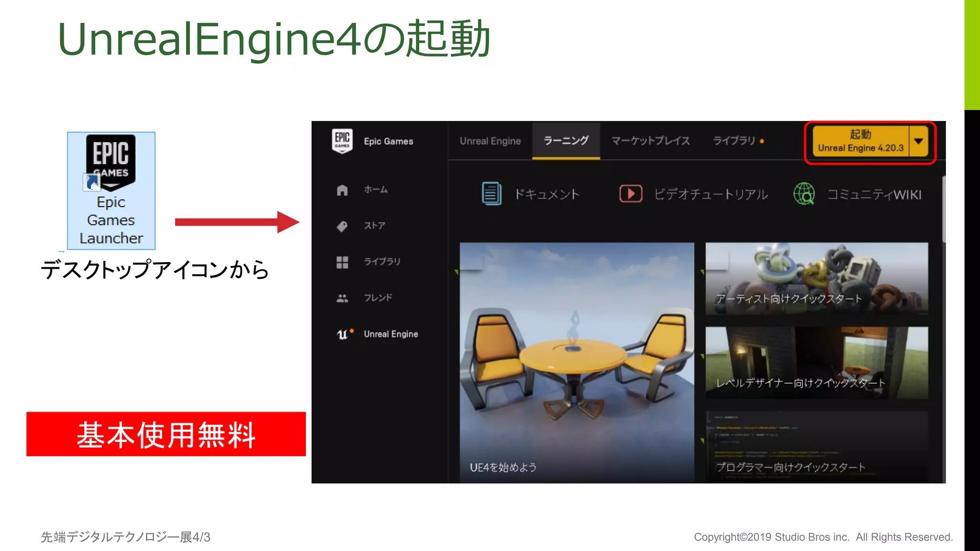Click the document icon beside ドキュメント
The height and width of the screenshot is (551, 980).
(491, 194)
